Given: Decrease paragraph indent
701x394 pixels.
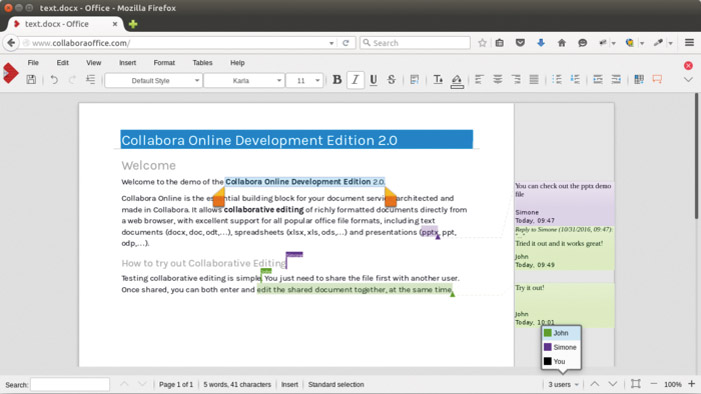Looking at the screenshot, I should (616, 80).
